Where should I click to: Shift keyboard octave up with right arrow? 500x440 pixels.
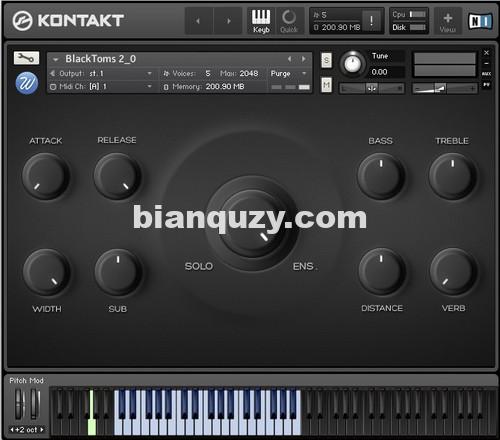pyautogui.click(x=42, y=430)
